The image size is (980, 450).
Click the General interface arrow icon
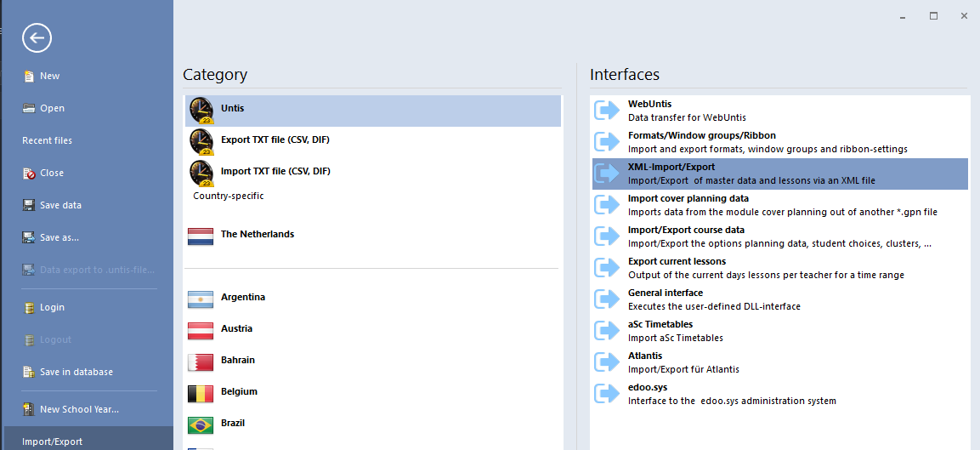coord(606,299)
